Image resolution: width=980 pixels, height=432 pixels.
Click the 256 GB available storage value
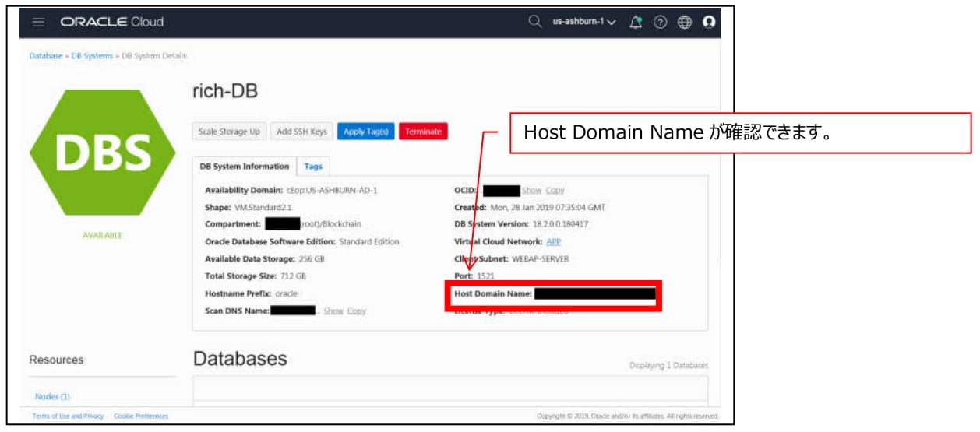[x=311, y=259]
